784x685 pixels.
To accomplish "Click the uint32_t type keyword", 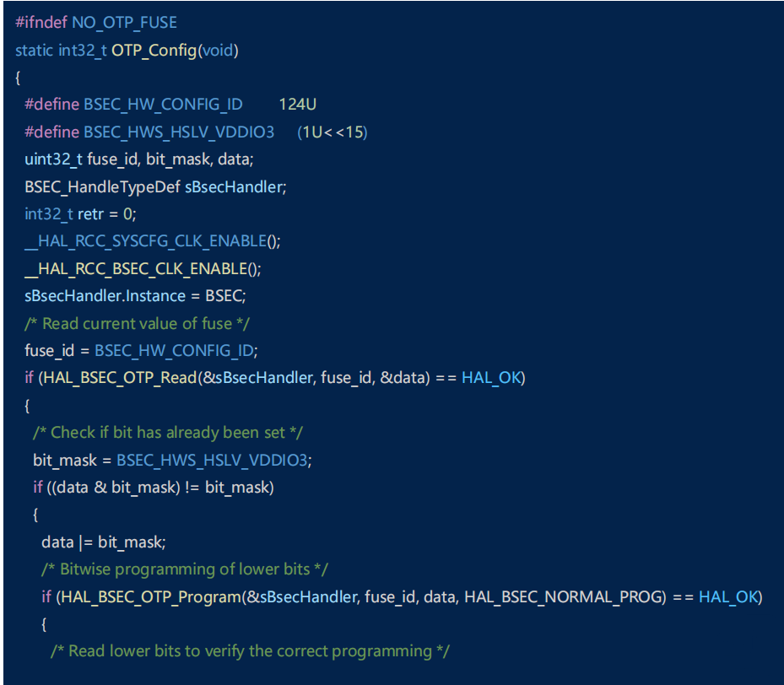I will click(x=54, y=159).
